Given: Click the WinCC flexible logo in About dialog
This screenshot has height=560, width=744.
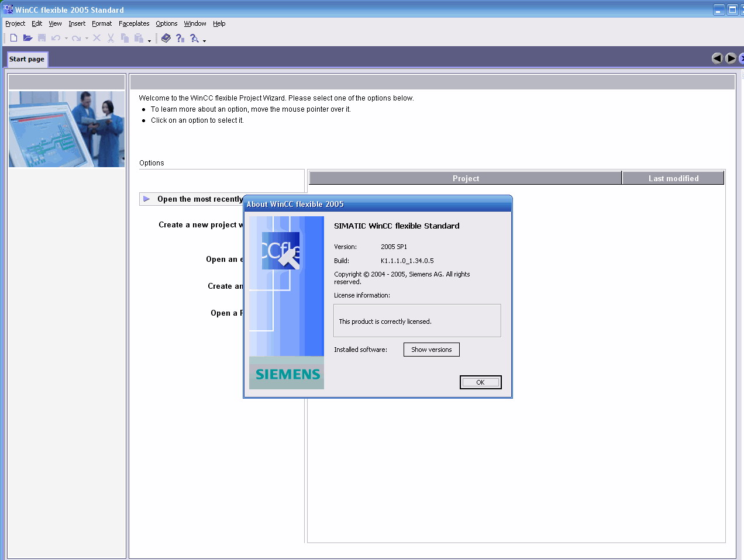Looking at the screenshot, I should [281, 251].
